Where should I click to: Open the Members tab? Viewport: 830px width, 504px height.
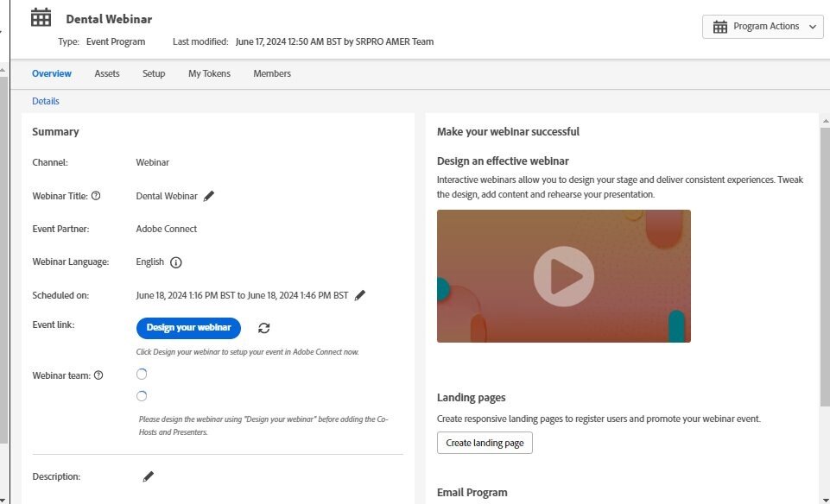tap(272, 73)
